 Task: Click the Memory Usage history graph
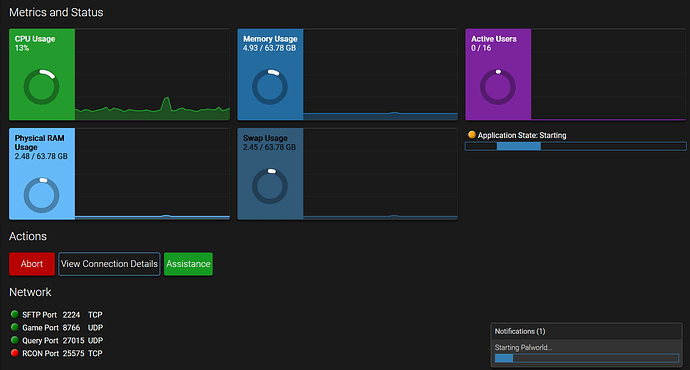pos(380,74)
